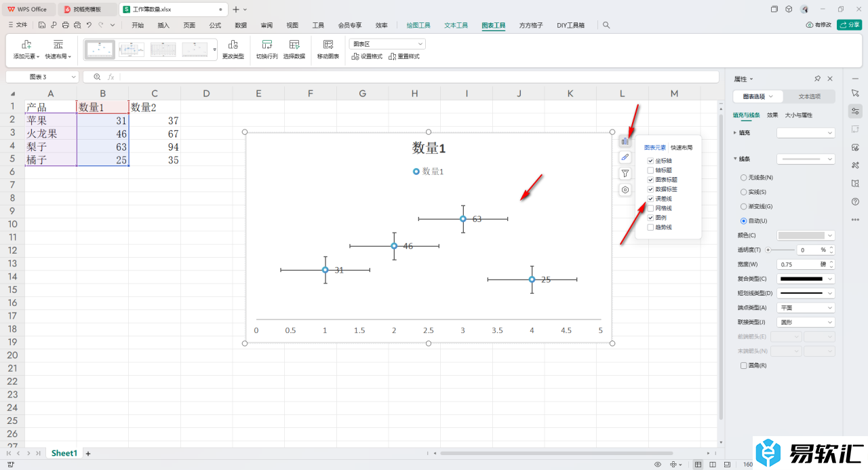Open the 颜色(C) line color swatch
Screen dimensions: 868x470
tap(806, 235)
